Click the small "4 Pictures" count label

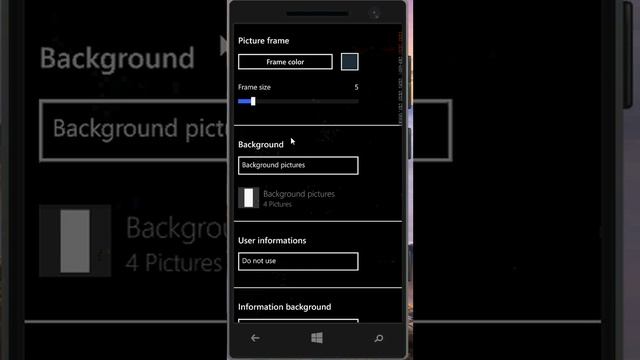(x=278, y=204)
